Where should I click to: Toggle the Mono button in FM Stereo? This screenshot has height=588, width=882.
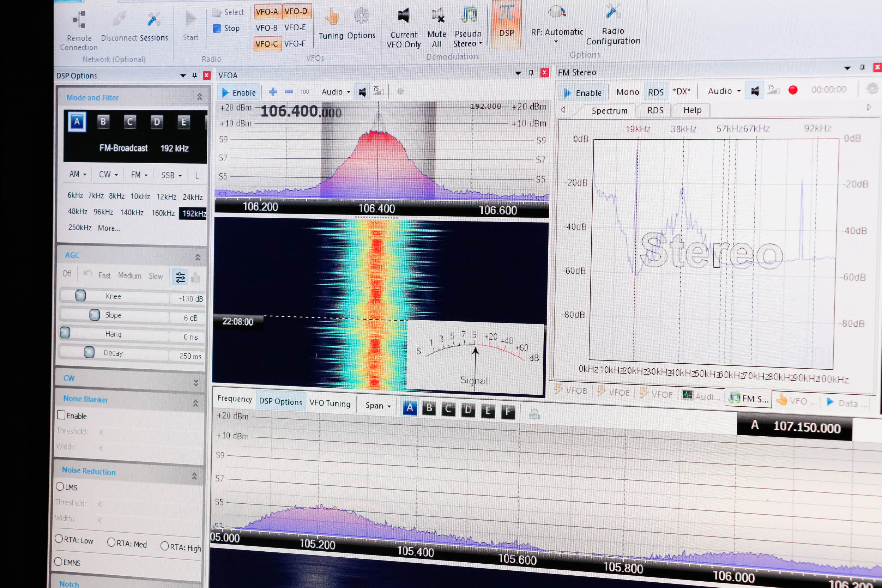[627, 92]
